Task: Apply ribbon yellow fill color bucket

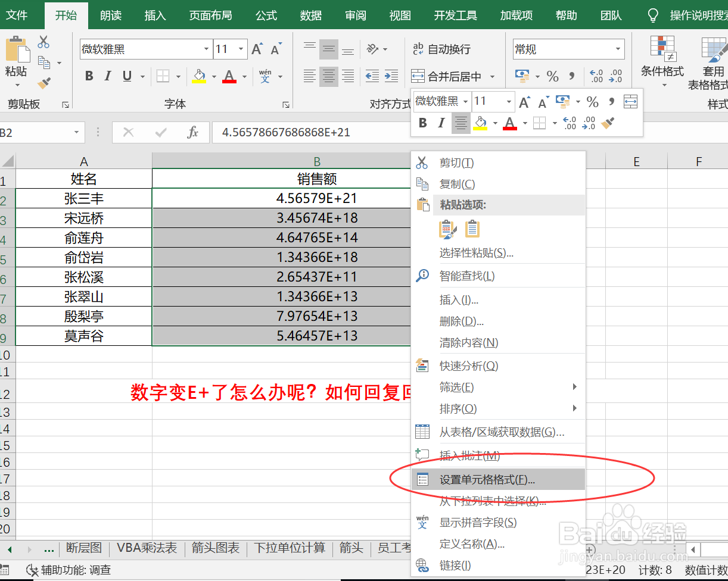Action: tap(198, 76)
